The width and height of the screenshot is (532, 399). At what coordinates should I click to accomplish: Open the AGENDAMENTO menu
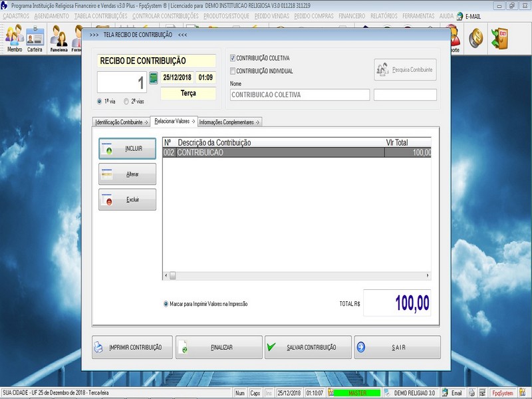pos(52,16)
